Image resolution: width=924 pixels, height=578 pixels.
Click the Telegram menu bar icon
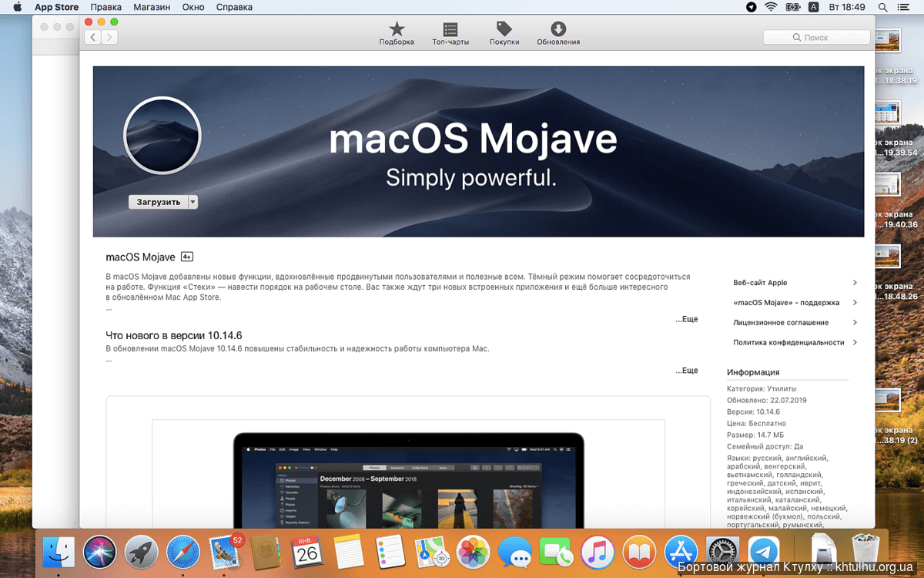click(x=752, y=7)
